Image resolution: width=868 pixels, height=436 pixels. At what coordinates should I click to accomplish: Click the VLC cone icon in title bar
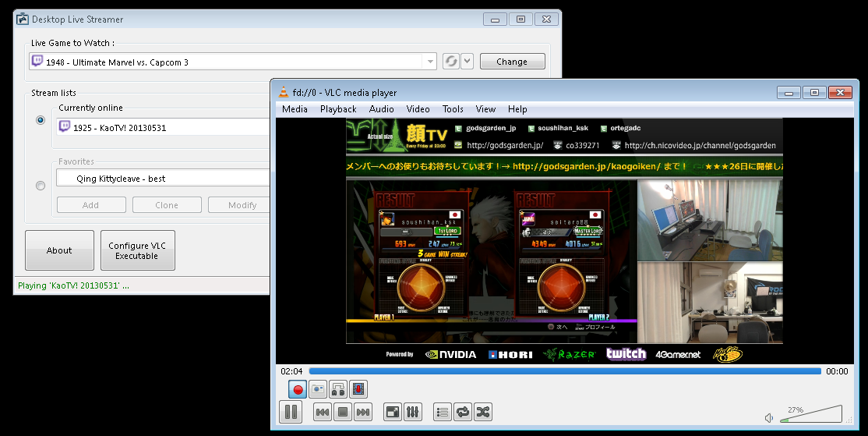coord(284,92)
